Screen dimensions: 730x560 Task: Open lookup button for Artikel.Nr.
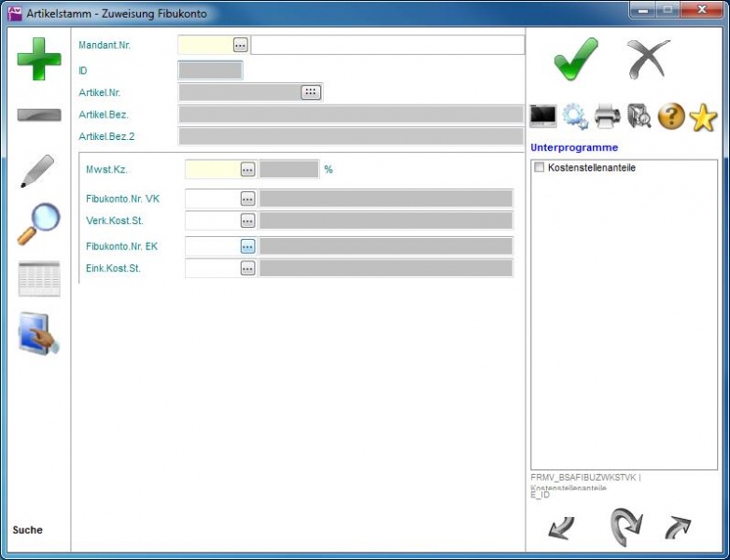click(x=311, y=91)
